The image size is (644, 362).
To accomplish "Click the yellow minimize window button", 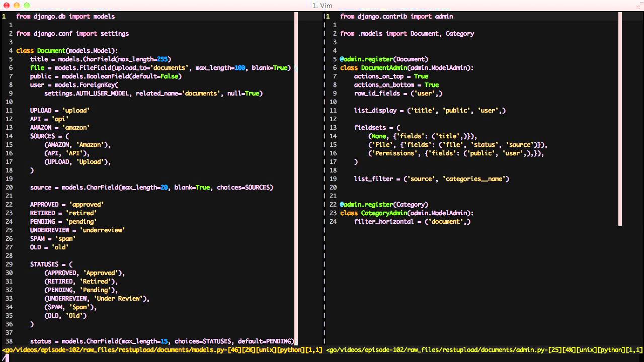I will (x=16, y=5).
